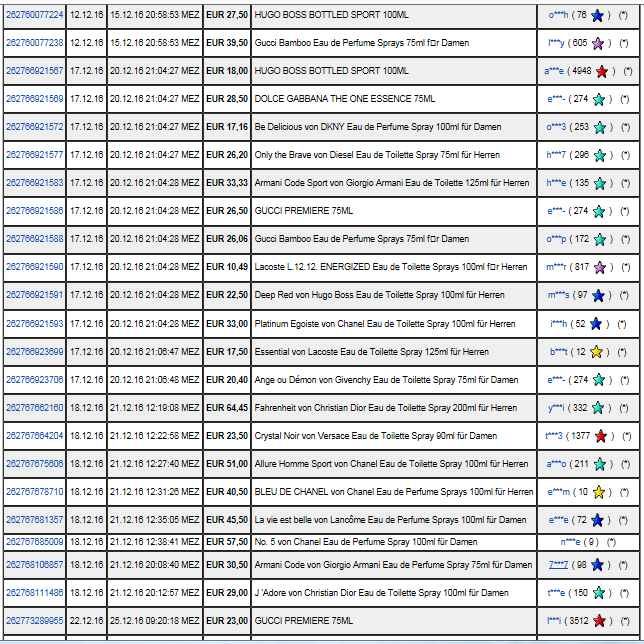Click the purple feedback star beside buyer l***y

coord(598,43)
